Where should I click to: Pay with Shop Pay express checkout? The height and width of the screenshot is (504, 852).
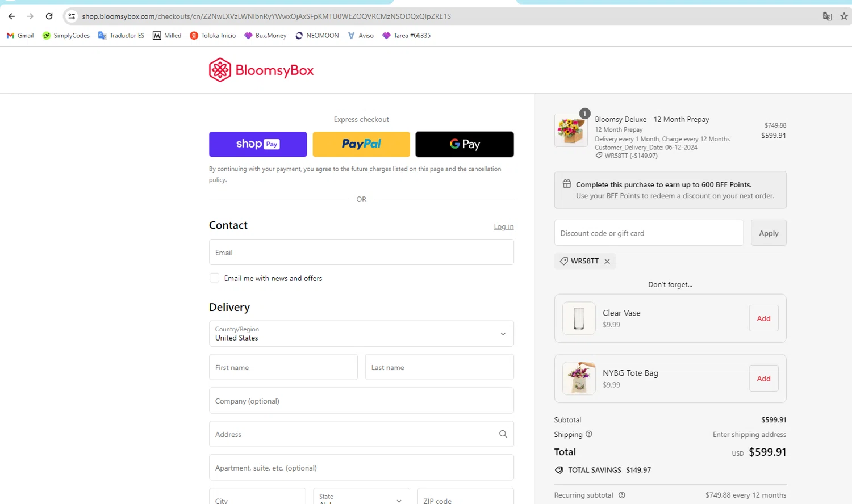(258, 144)
